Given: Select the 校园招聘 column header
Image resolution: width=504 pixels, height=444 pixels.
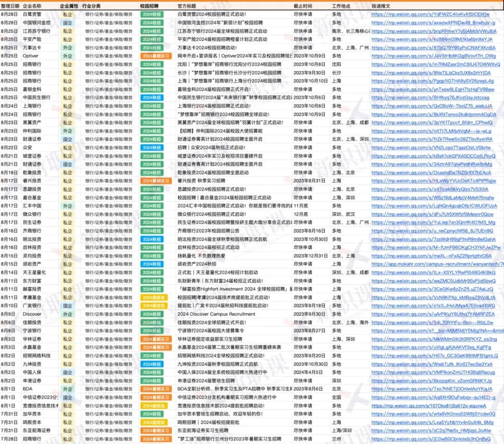Looking at the screenshot, I should pos(149,6).
